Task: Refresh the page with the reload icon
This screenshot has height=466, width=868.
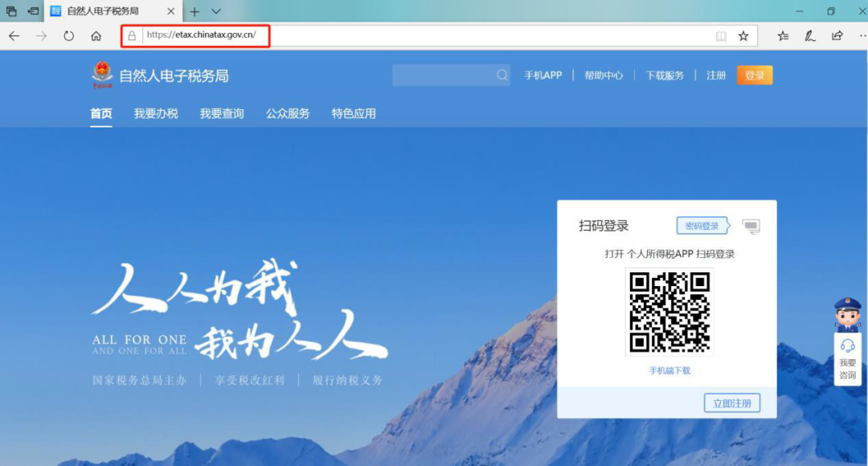Action: click(x=68, y=35)
